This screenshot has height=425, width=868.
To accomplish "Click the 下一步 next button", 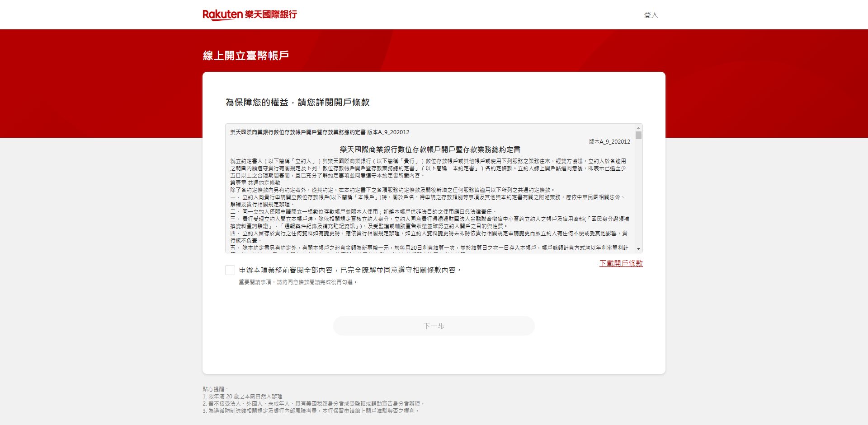I will coord(434,326).
